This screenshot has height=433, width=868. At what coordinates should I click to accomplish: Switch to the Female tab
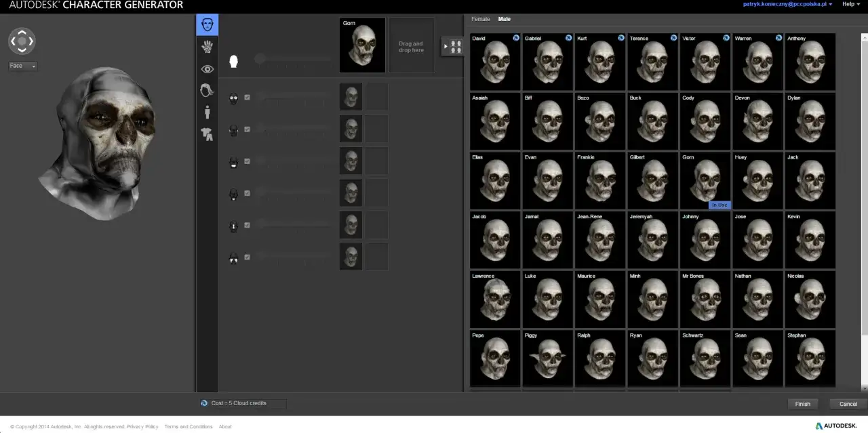click(481, 19)
